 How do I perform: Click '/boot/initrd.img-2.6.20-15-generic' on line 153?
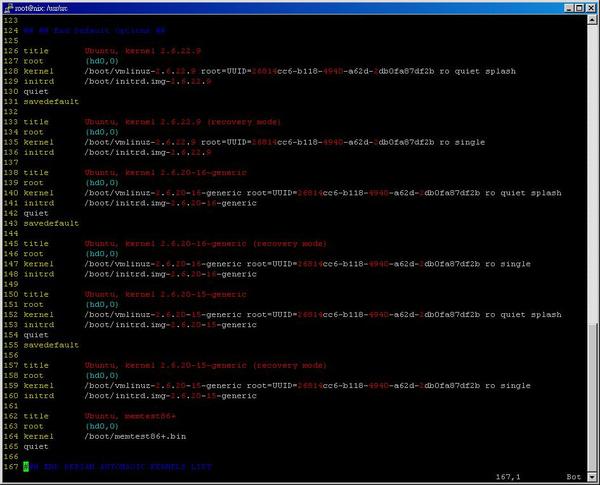click(x=171, y=325)
